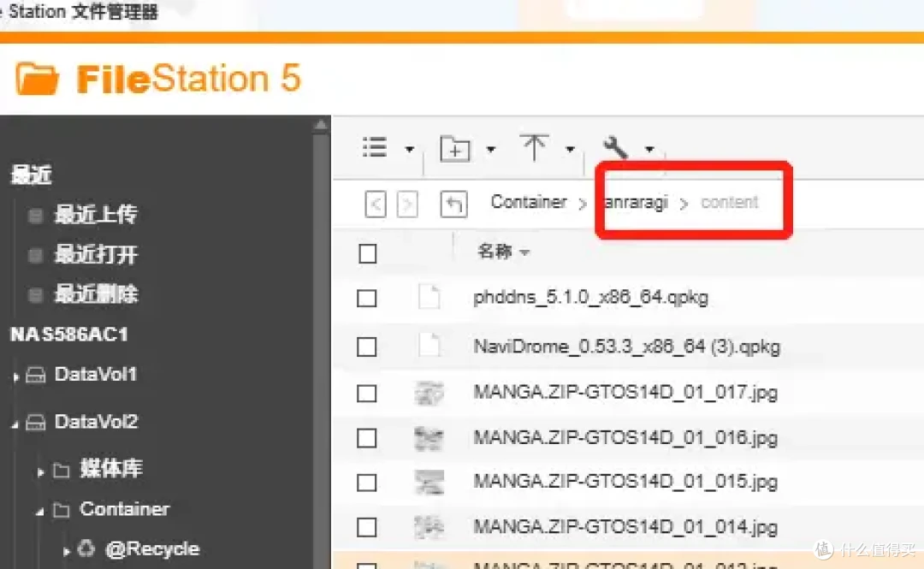Image resolution: width=924 pixels, height=569 pixels.
Task: Click thumbnail of MANGA.ZIP-GTOS14D_01_017.jpg
Action: coord(429,393)
